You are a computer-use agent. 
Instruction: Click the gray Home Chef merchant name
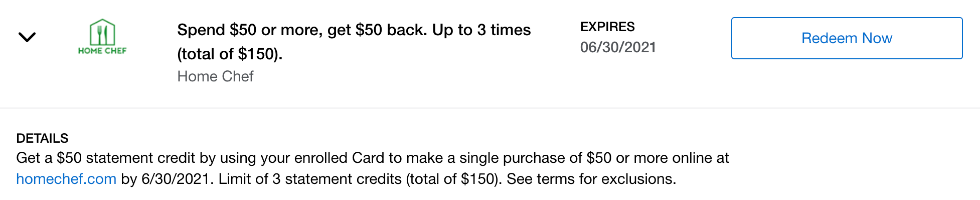point(215,76)
